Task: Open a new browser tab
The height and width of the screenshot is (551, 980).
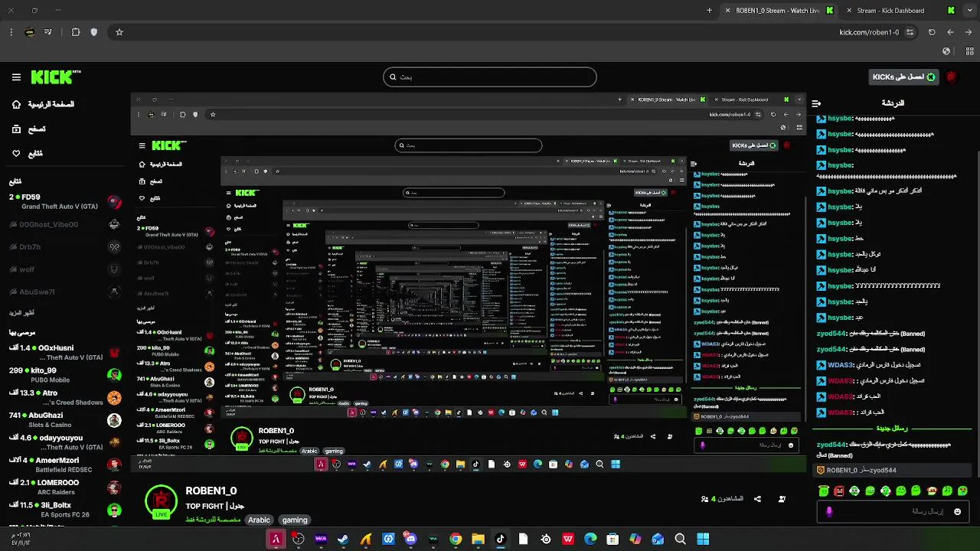Action: [x=709, y=11]
